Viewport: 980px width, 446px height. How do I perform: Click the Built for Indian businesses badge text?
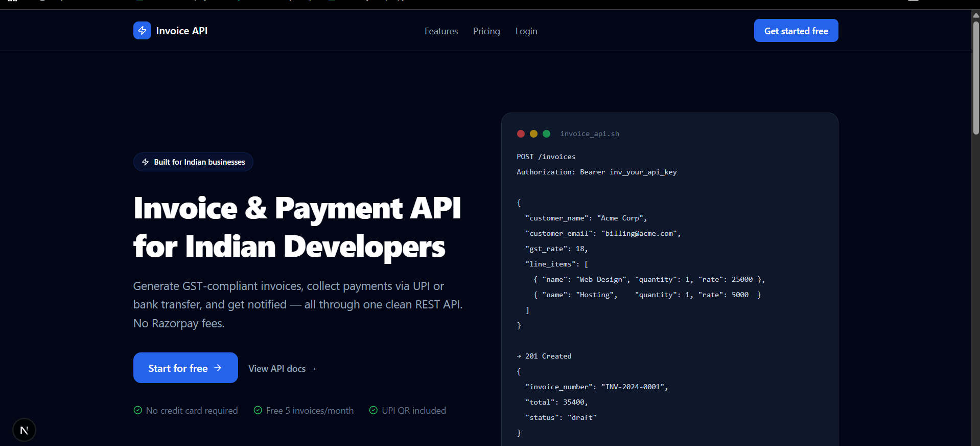click(x=200, y=162)
